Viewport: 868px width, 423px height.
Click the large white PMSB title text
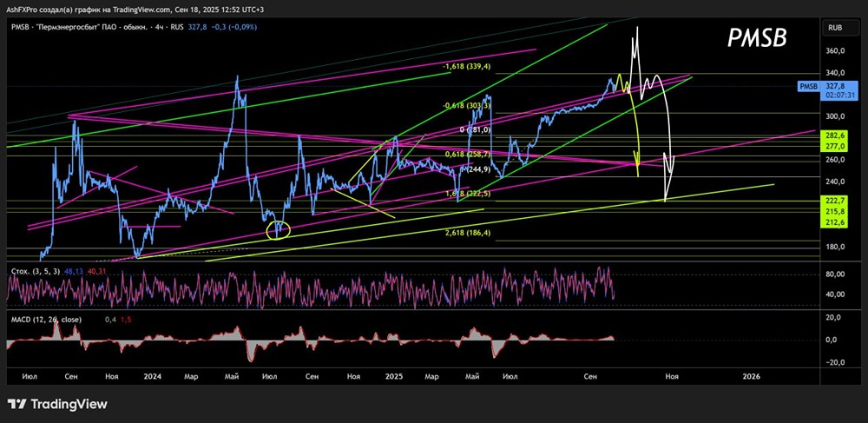click(756, 39)
